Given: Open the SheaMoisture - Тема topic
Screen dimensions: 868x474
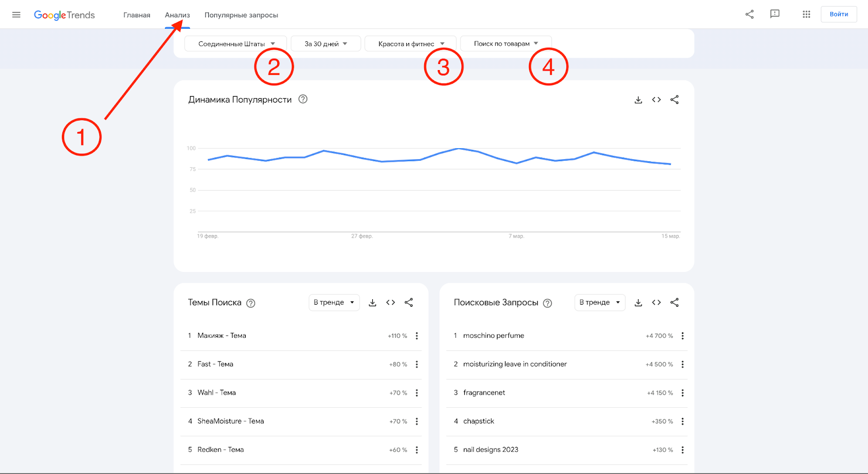Looking at the screenshot, I should click(231, 421).
